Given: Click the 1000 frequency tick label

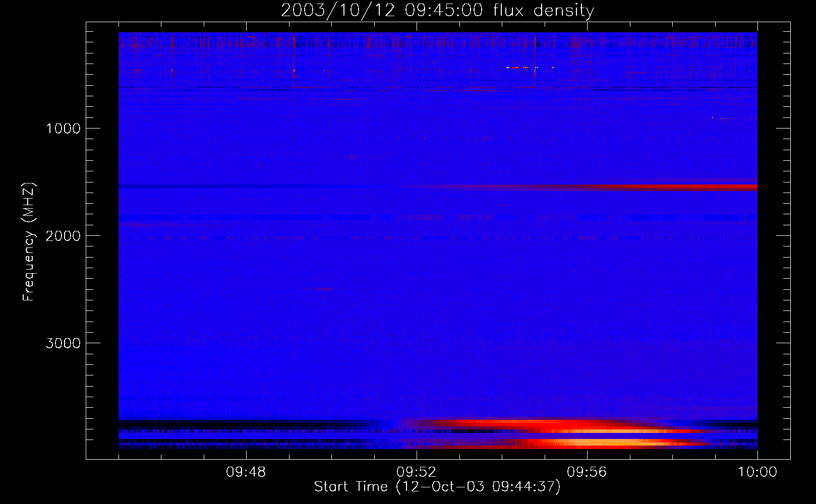Looking at the screenshot, I should (63, 129).
